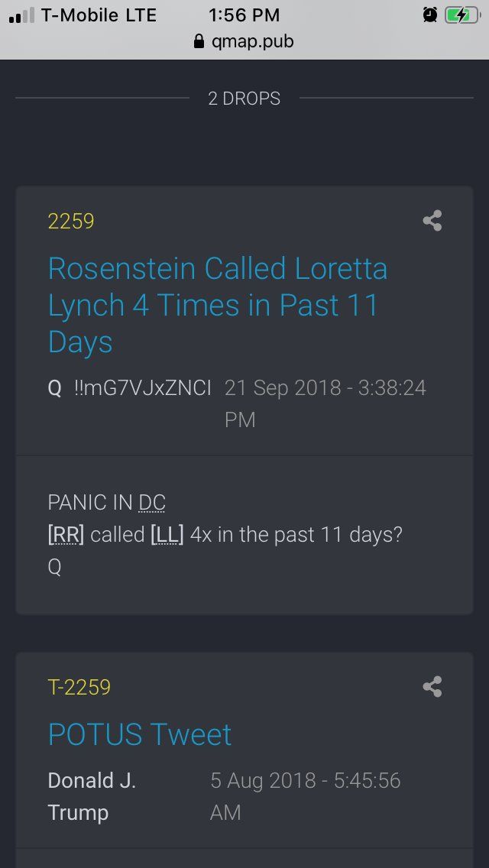Tap the 2 DROPS section header
This screenshot has height=868, width=489.
[x=244, y=99]
